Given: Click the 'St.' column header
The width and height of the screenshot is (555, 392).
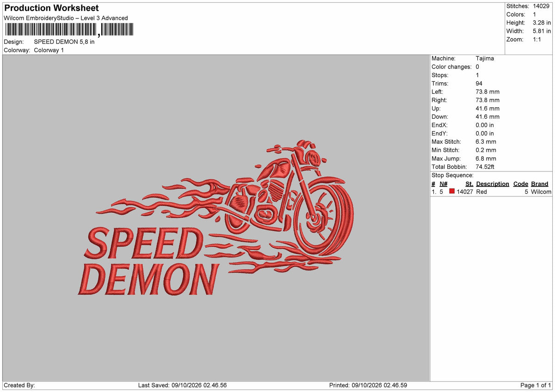Looking at the screenshot, I should (469, 184).
